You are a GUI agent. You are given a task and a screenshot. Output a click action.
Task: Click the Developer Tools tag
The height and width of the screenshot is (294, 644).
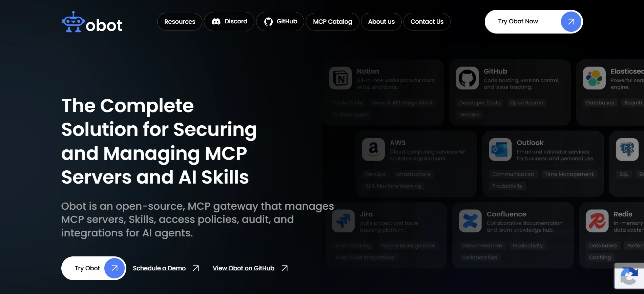(x=479, y=103)
